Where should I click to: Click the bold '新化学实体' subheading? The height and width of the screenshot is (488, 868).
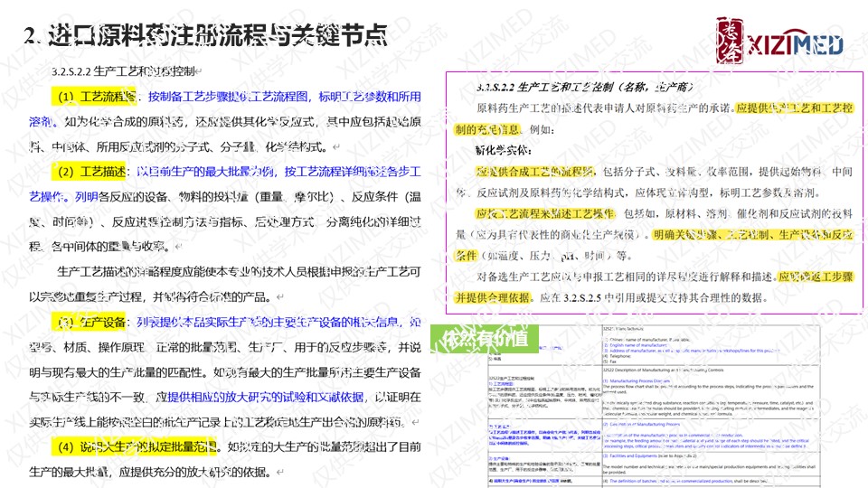click(x=503, y=150)
